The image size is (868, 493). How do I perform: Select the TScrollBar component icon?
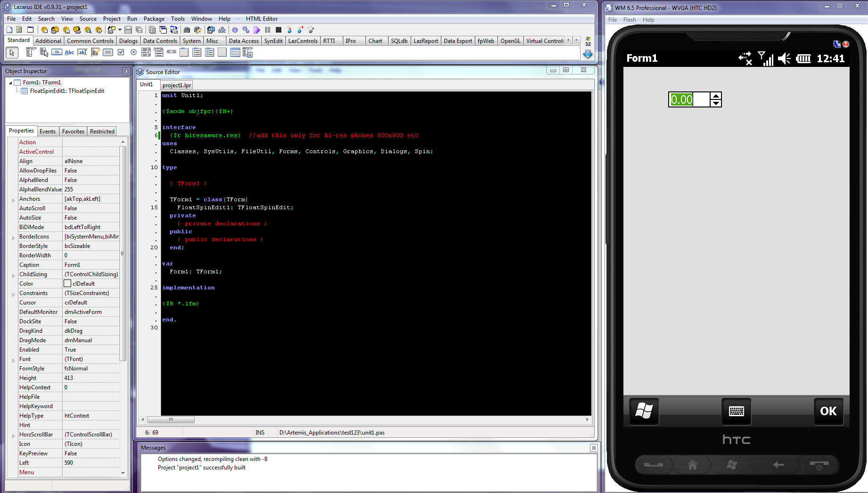pyautogui.click(x=172, y=52)
